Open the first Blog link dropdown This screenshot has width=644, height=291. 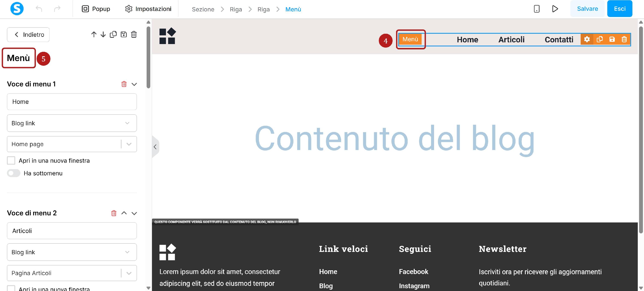72,123
